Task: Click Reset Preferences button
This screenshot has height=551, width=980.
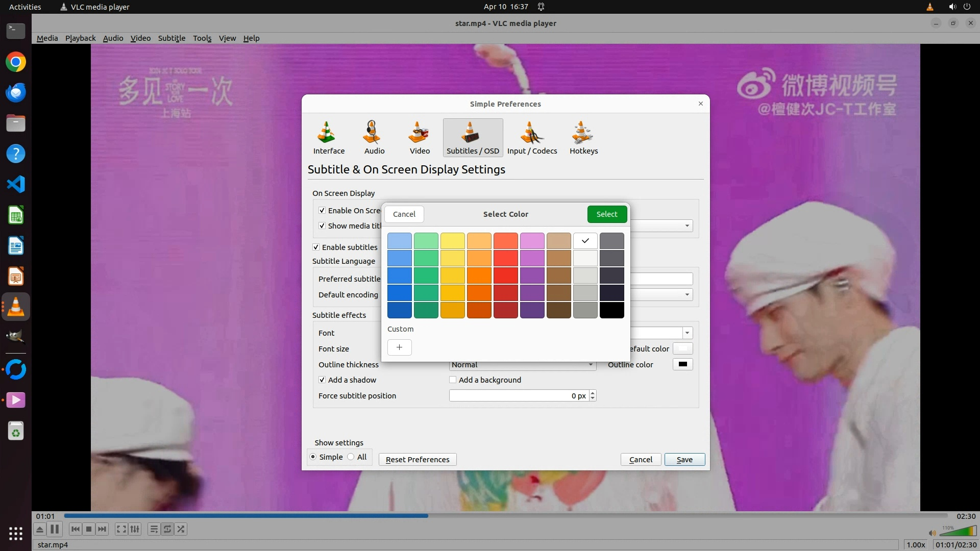Action: (417, 460)
